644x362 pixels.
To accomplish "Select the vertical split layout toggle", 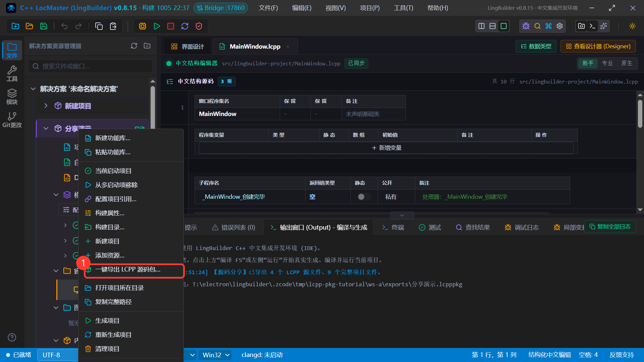I will pos(481,26).
